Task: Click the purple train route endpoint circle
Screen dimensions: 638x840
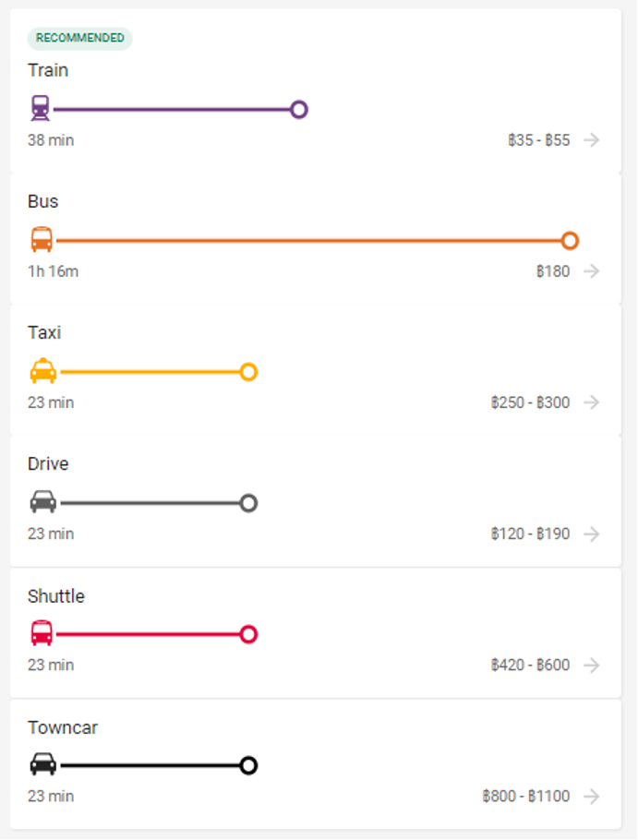Action: coord(299,109)
